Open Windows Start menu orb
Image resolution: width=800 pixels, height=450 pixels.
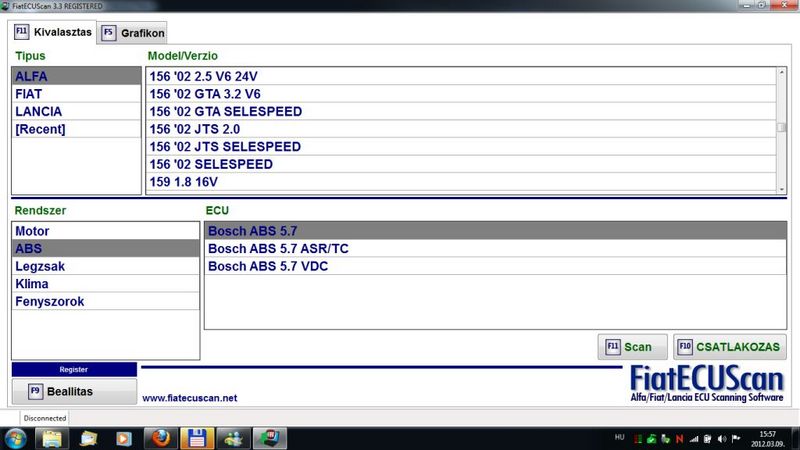17,436
